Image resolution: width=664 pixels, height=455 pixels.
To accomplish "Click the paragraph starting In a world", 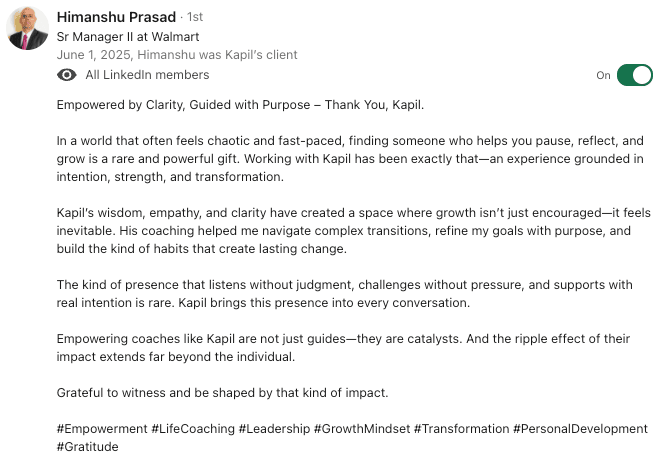I will [350, 159].
